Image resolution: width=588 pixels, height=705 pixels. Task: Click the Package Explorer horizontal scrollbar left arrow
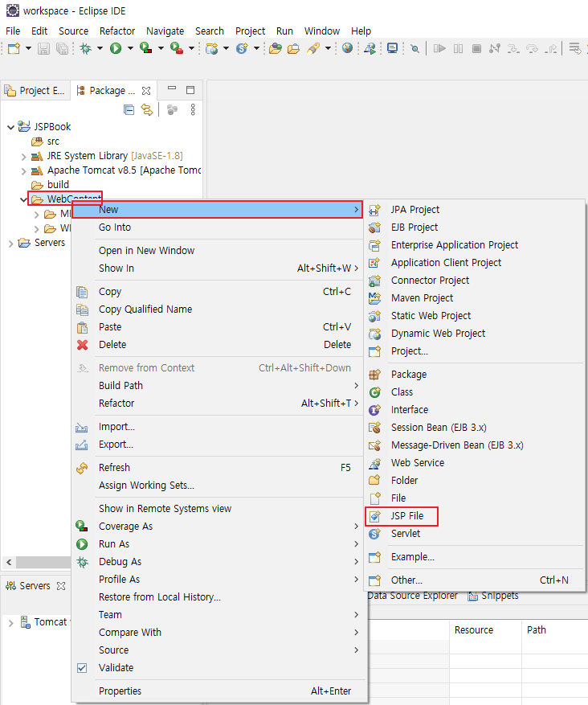(x=9, y=563)
